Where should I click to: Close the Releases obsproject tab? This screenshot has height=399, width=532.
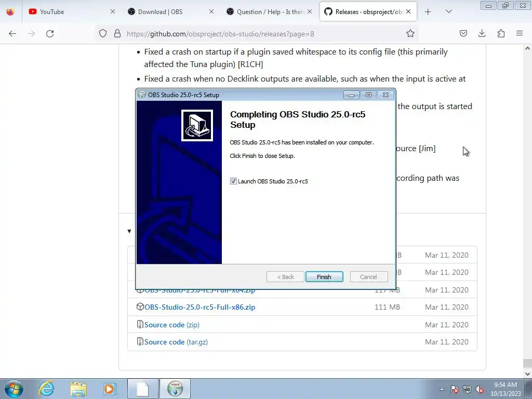tap(408, 12)
